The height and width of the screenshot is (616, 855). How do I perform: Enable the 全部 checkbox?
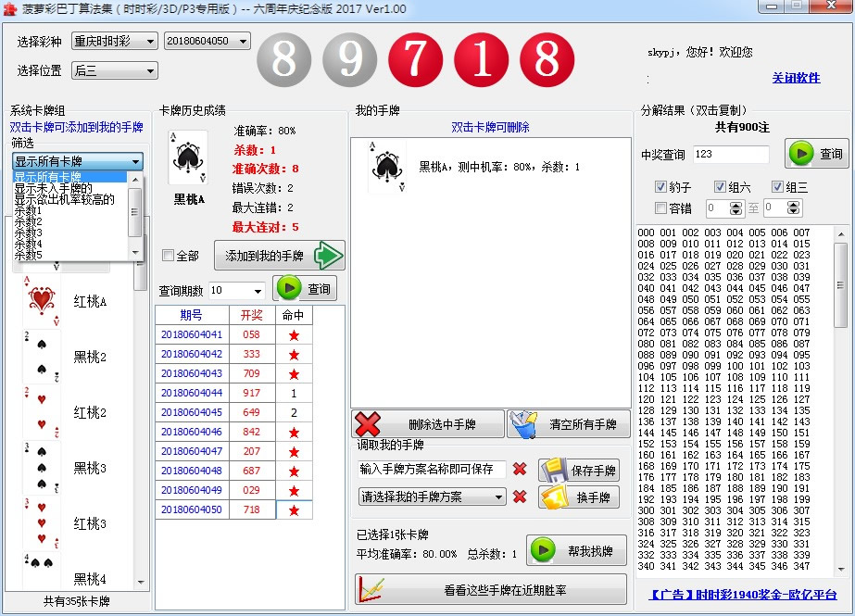pos(168,256)
